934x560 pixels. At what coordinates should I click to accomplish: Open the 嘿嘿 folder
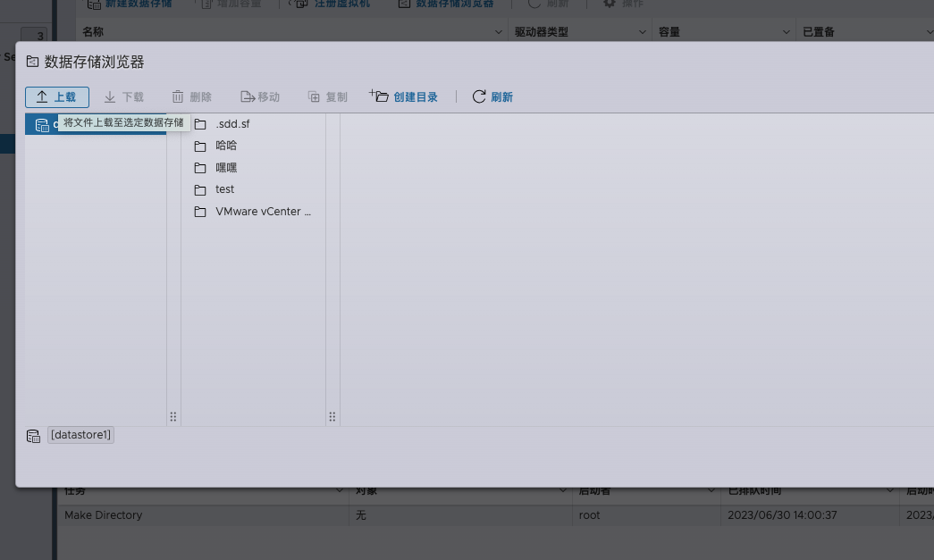[x=226, y=168]
